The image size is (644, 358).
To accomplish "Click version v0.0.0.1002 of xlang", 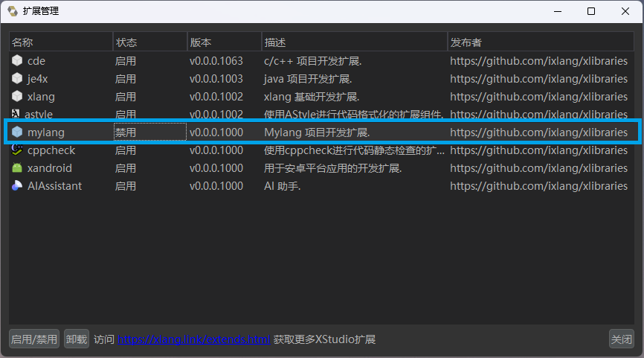I will 216,97.
